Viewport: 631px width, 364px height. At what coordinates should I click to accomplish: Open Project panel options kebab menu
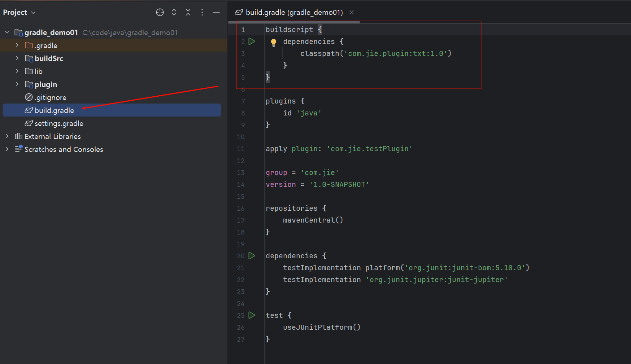(202, 12)
